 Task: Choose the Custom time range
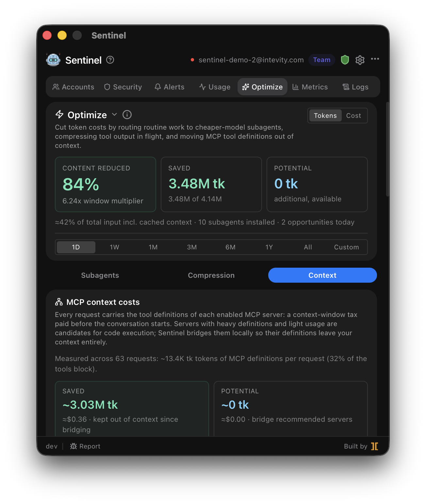346,247
